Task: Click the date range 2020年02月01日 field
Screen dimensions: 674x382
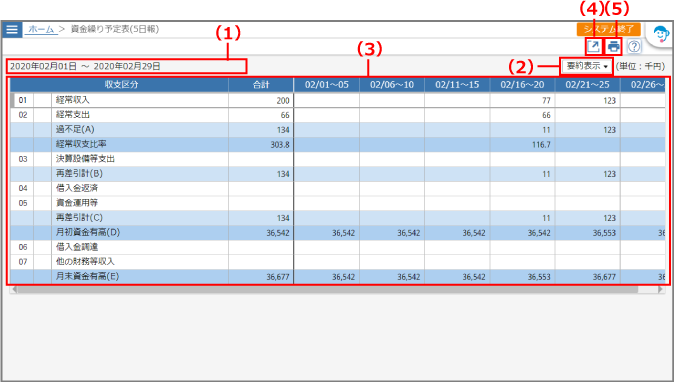Action: 126,66
